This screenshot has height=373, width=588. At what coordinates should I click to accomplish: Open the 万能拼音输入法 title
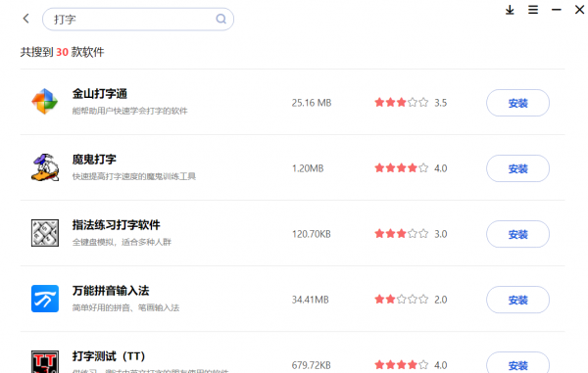click(x=111, y=291)
